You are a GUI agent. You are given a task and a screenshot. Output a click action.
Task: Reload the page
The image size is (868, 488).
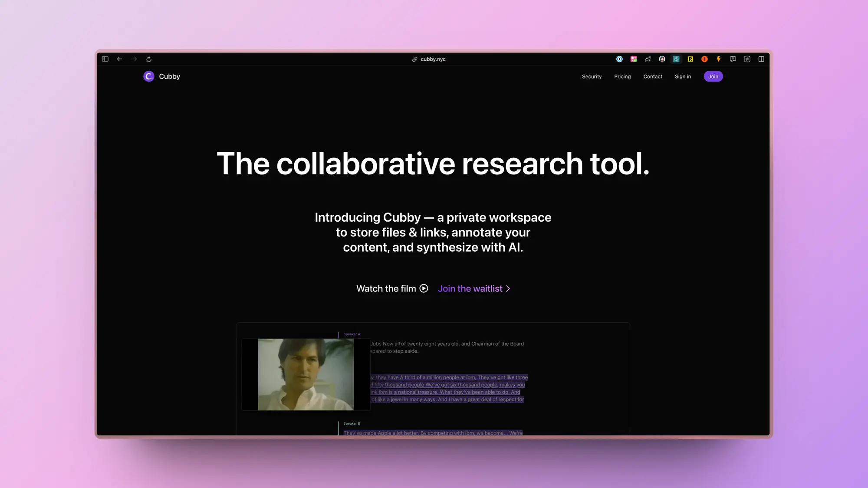pyautogui.click(x=149, y=59)
